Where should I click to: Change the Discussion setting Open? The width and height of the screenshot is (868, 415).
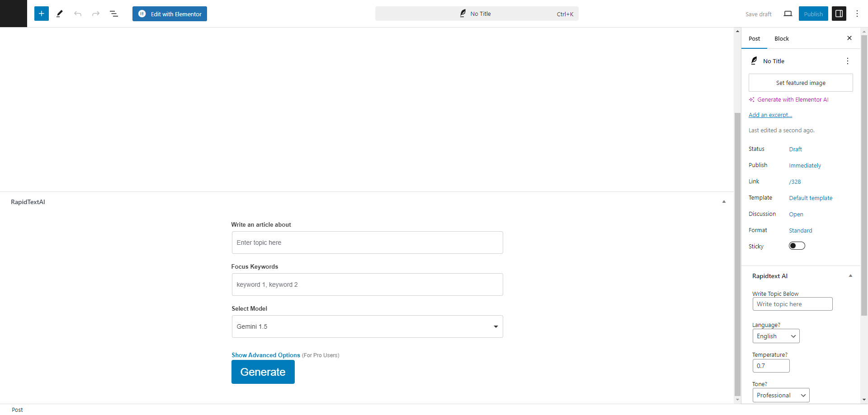[x=796, y=214]
